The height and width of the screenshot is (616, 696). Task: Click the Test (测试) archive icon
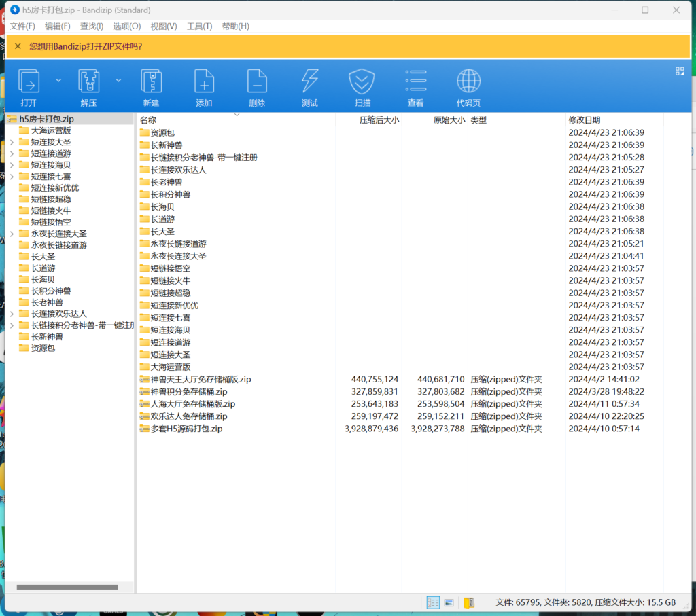tap(310, 82)
